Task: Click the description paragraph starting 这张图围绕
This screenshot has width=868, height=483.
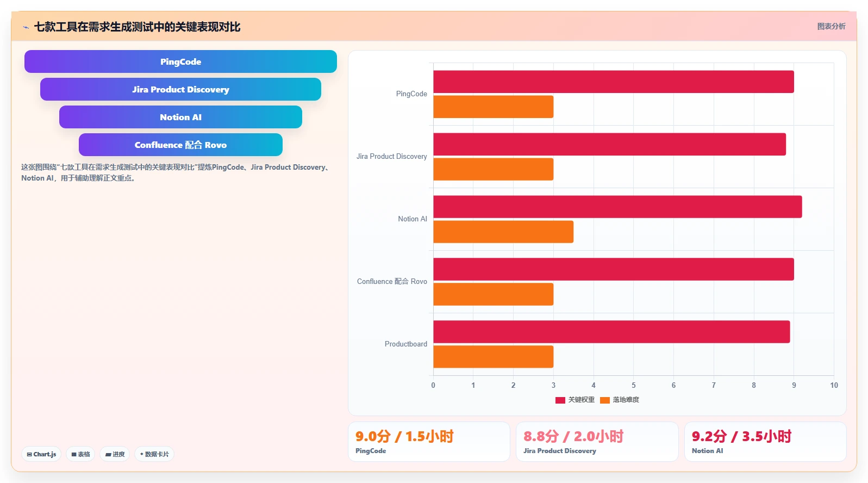Action: [176, 172]
